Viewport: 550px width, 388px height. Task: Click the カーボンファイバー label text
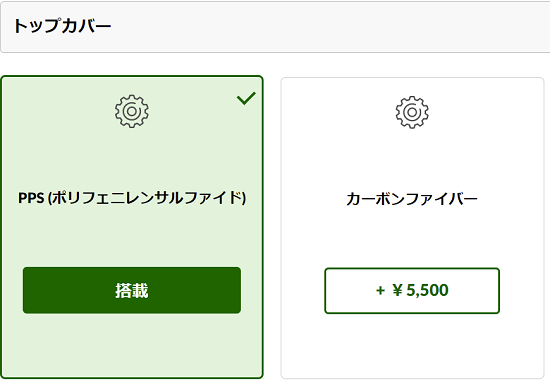(412, 199)
